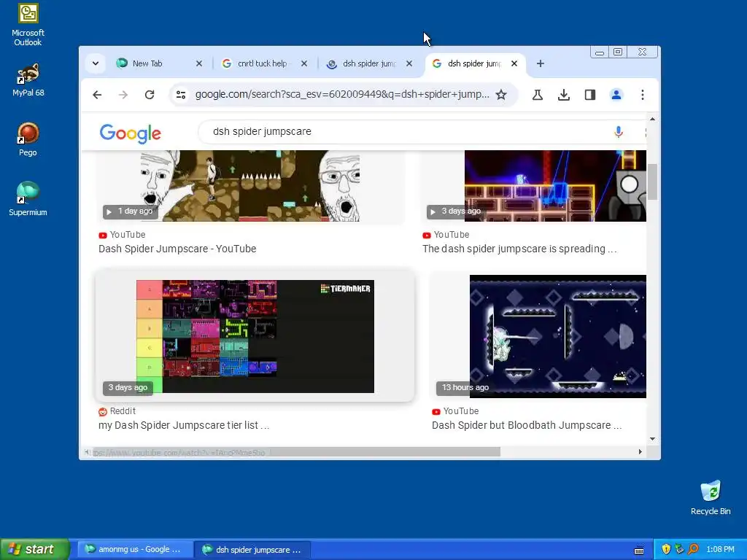Viewport: 747px width, 560px height.
Task: Click the address bar URL
Action: (x=342, y=94)
